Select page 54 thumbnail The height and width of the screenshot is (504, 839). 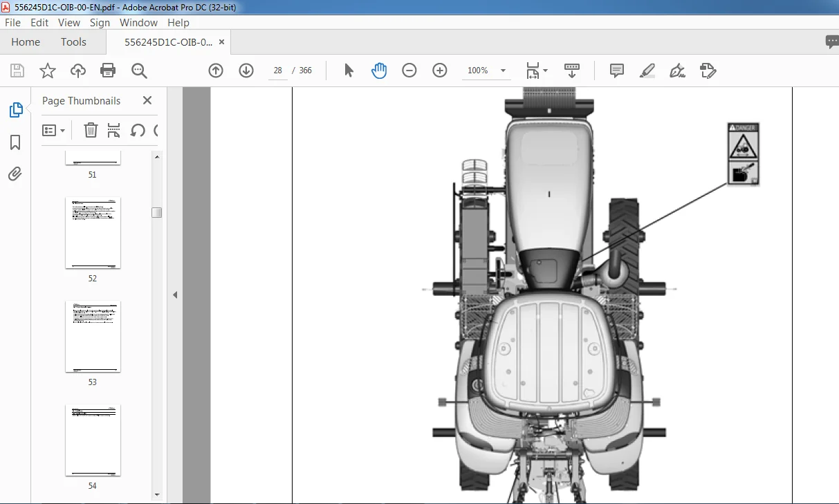tap(93, 440)
